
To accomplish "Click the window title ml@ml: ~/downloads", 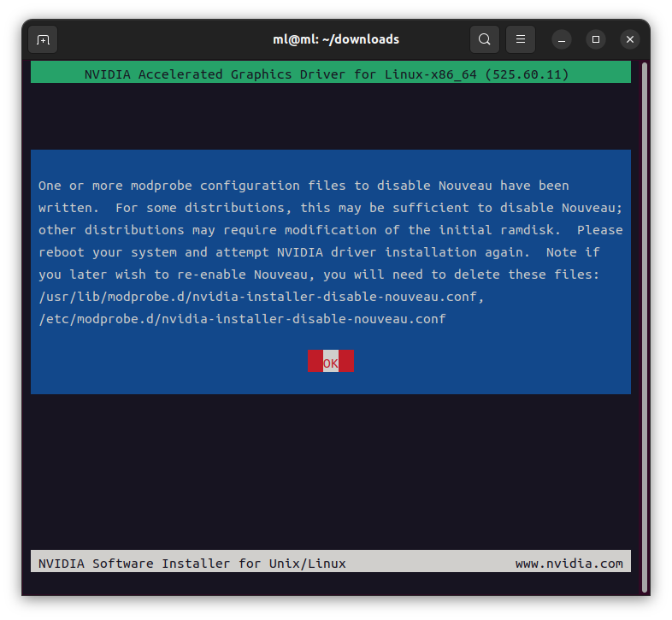I will tap(336, 39).
